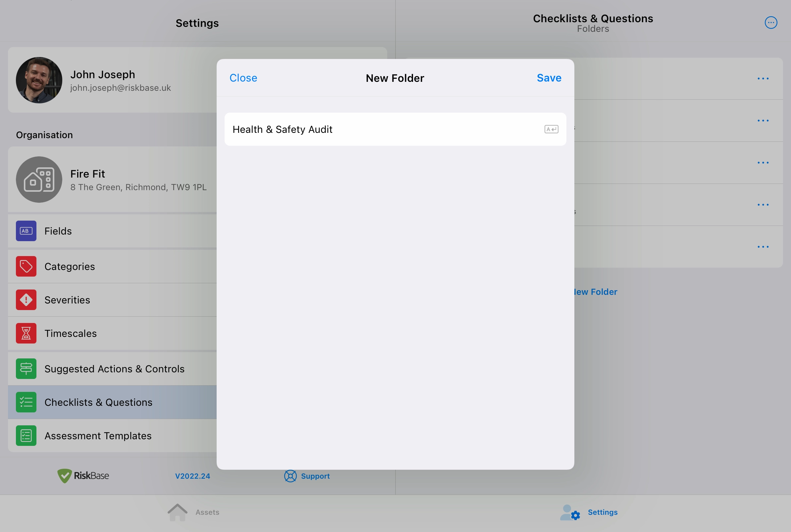This screenshot has height=532, width=791.
Task: Open the Suggested Actions & Controls signpost icon
Action: click(x=26, y=369)
